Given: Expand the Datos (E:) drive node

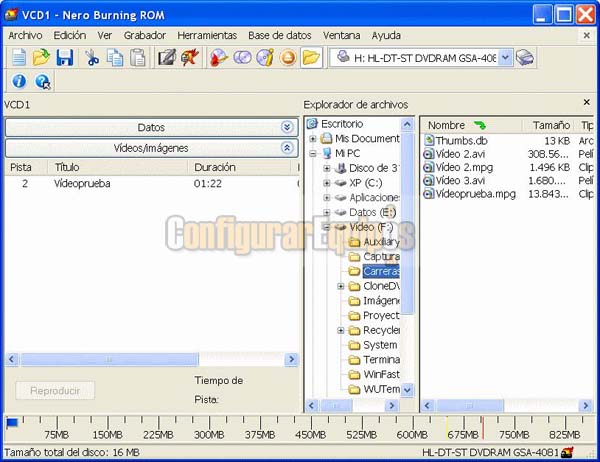Looking at the screenshot, I should 327,212.
